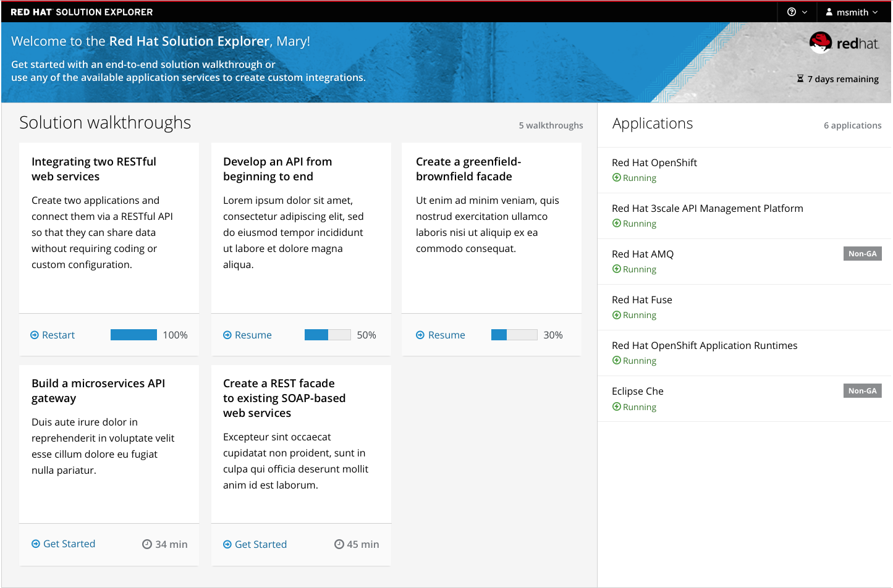Click the 100% percentage label
This screenshot has width=893, height=588.
(175, 335)
